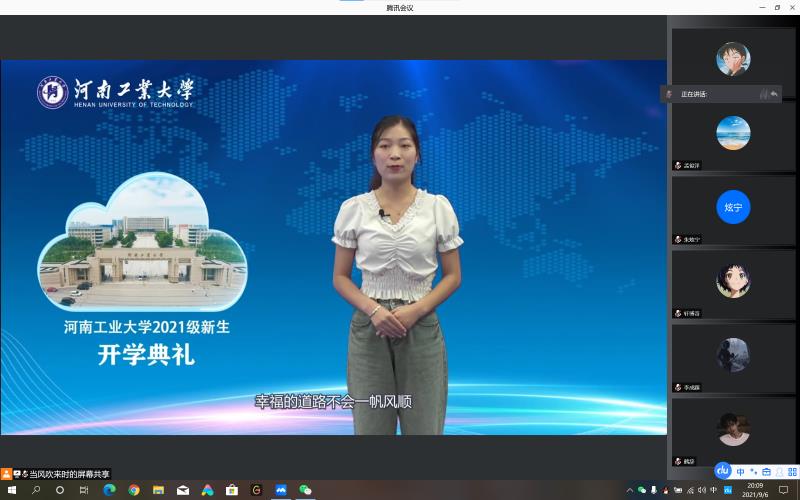Click the 正在讲话 speaking indicator bar
800x500 pixels.
tap(720, 94)
